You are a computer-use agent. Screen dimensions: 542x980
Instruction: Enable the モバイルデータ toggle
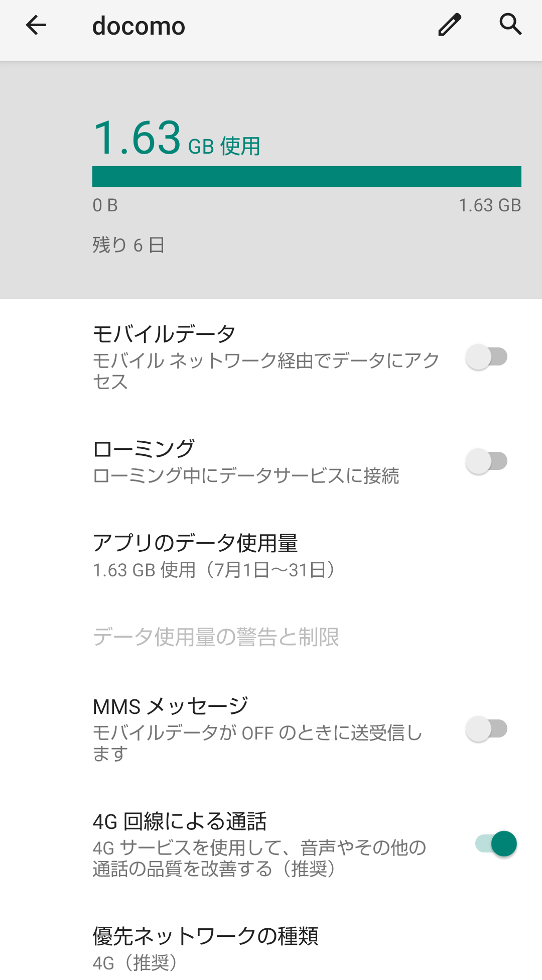point(486,357)
